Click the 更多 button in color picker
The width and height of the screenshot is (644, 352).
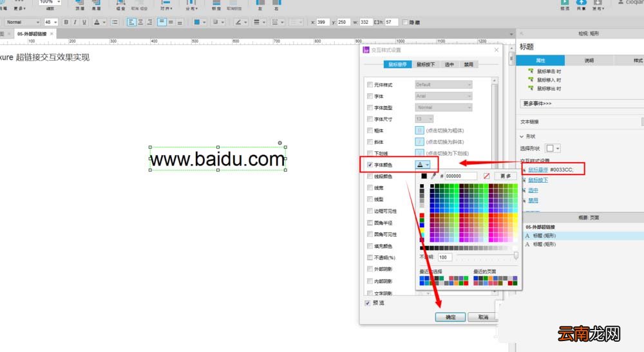(506, 176)
